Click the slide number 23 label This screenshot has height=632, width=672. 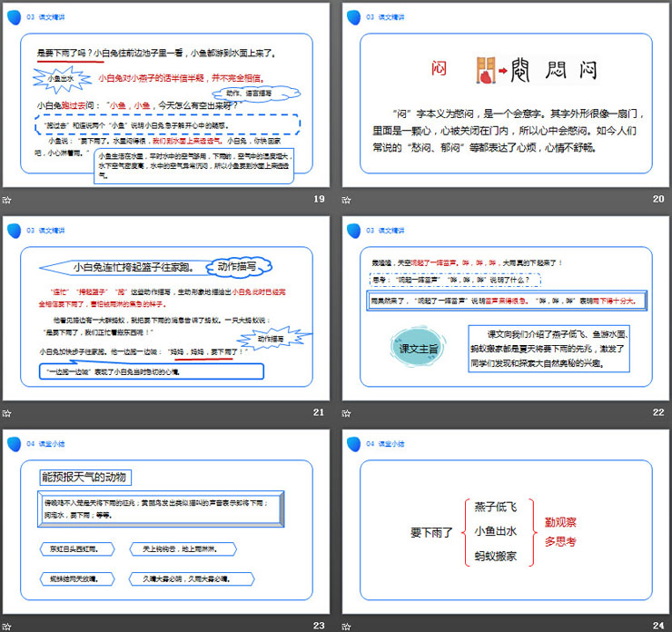pos(318,625)
